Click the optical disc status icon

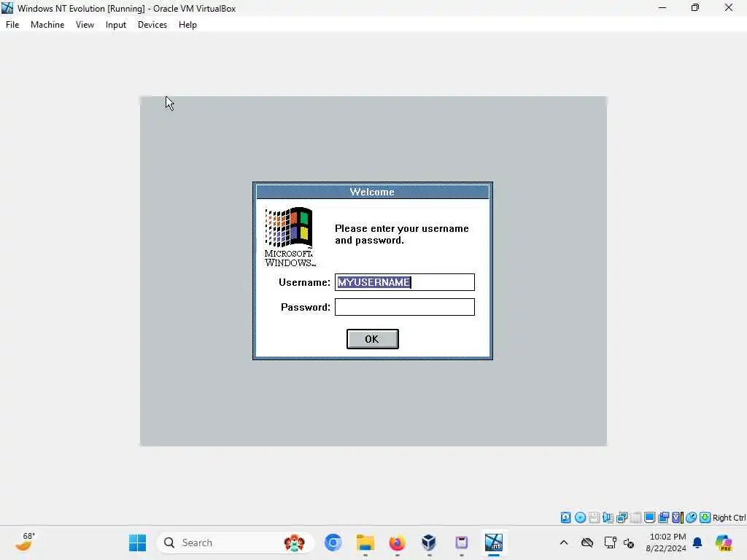[580, 518]
